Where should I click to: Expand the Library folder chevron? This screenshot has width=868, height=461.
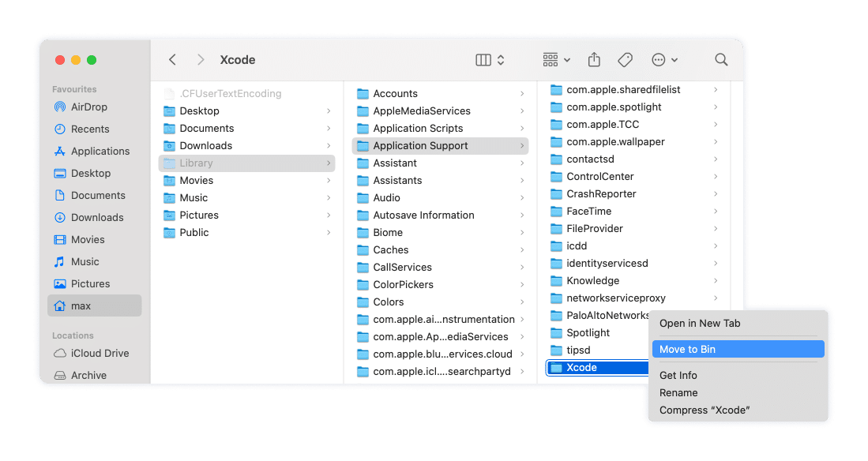click(329, 163)
